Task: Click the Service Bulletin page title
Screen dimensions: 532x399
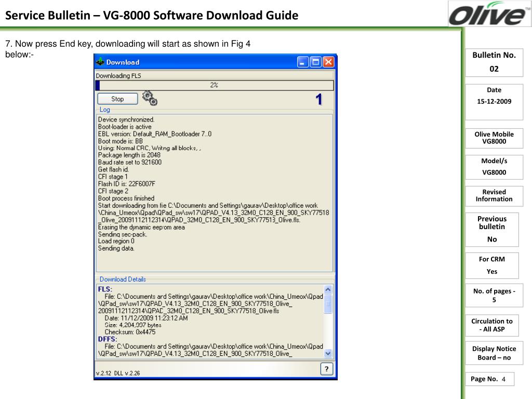Action: pyautogui.click(x=152, y=15)
